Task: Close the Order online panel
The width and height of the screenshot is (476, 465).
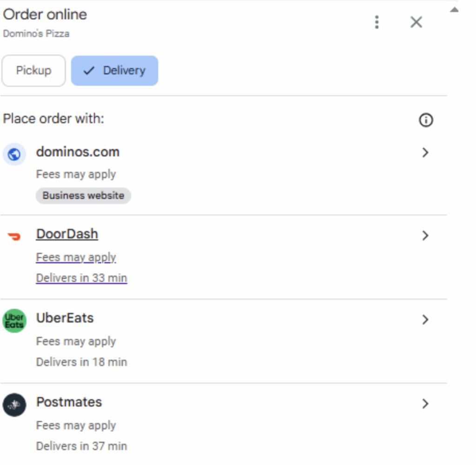Action: pos(416,22)
